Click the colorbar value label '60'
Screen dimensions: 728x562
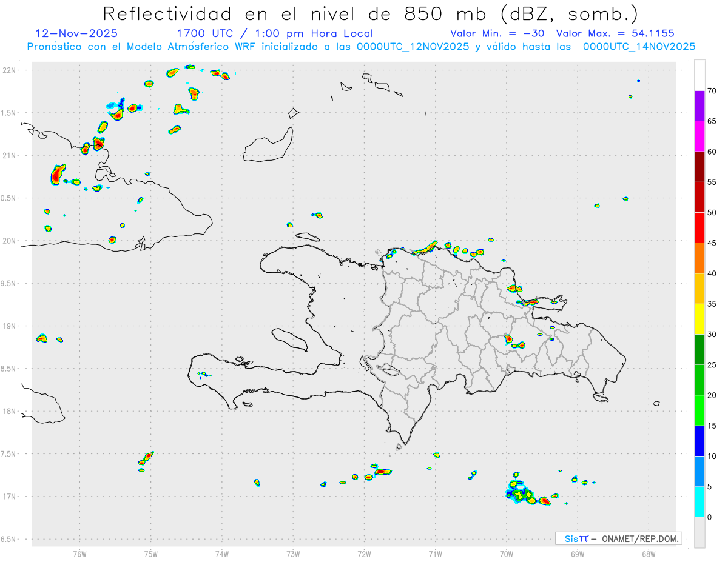pos(712,152)
